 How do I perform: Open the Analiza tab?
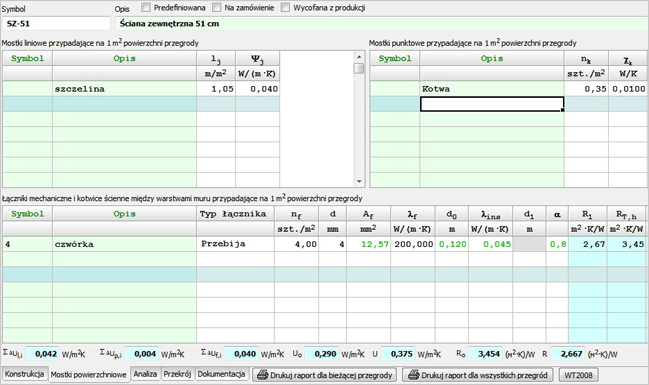point(145,374)
